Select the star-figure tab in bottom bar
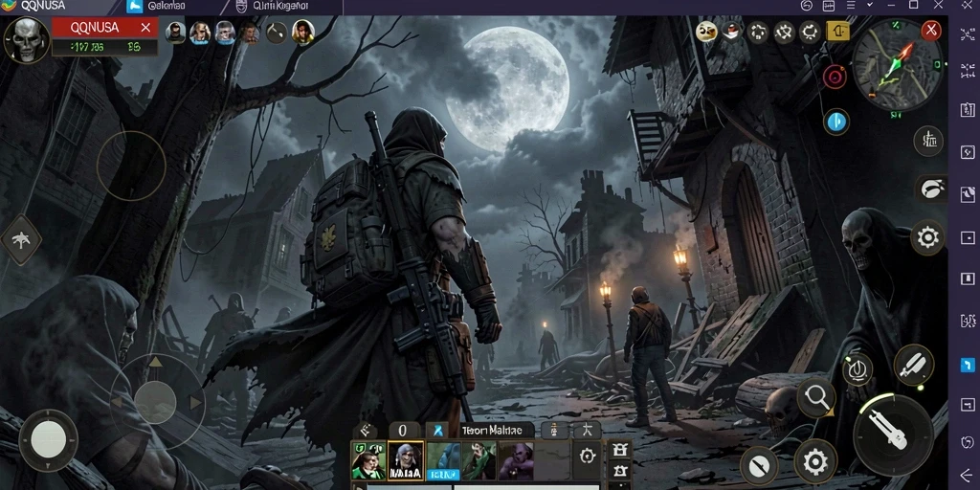The width and height of the screenshot is (980, 490). click(587, 430)
